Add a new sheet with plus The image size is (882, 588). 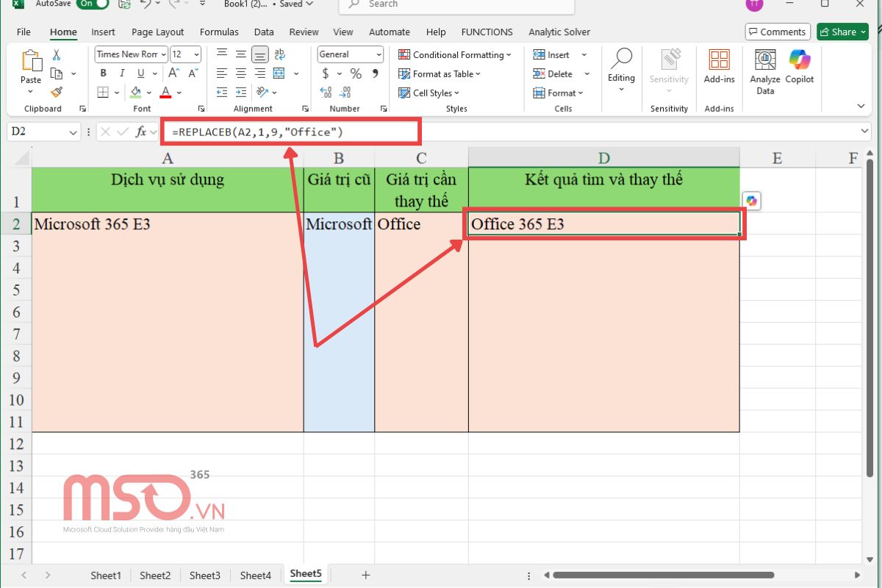pyautogui.click(x=365, y=575)
